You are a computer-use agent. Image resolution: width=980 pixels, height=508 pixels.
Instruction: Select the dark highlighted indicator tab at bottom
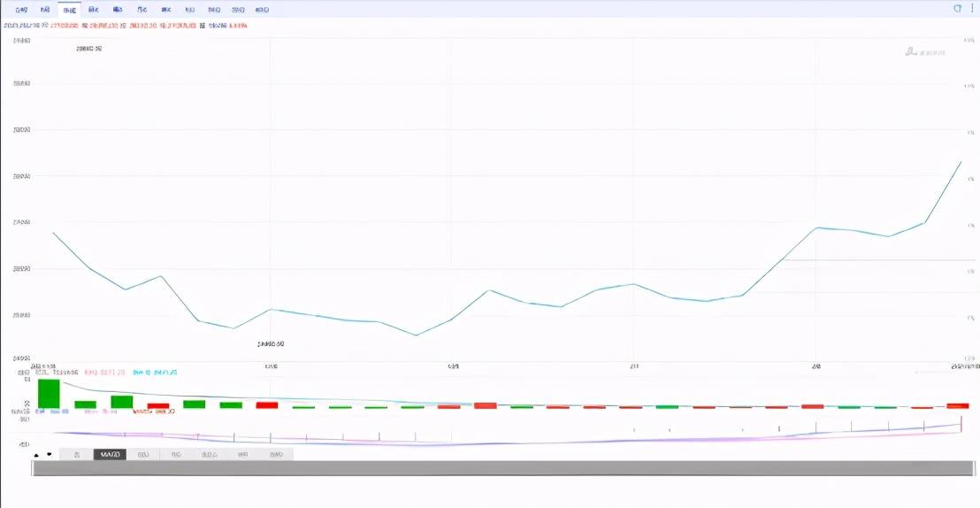[110, 455]
